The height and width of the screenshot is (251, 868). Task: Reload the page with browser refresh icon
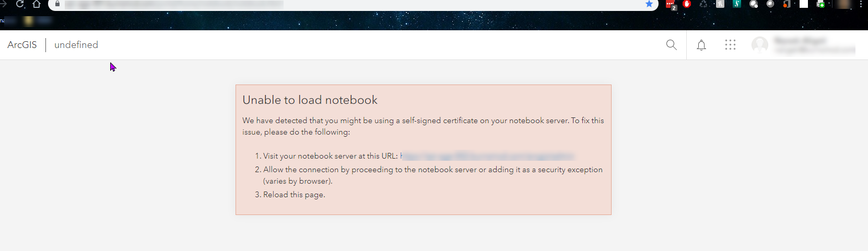[x=20, y=4]
